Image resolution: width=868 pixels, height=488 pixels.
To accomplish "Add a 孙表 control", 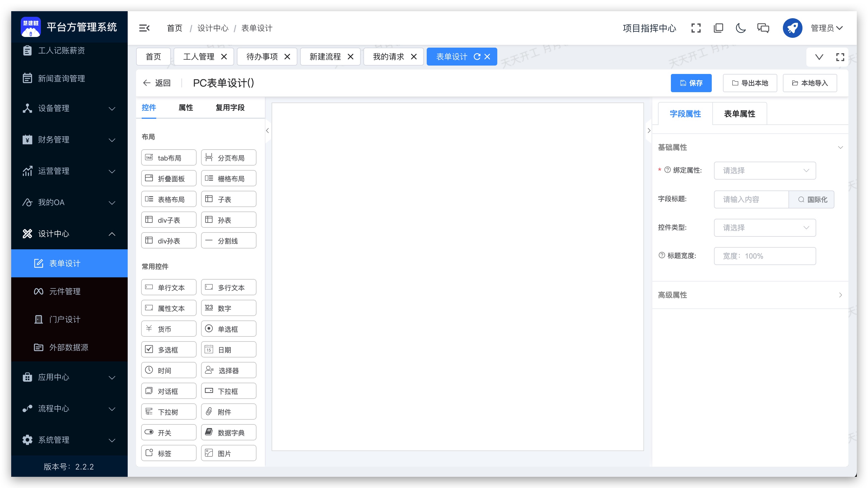I will click(228, 220).
